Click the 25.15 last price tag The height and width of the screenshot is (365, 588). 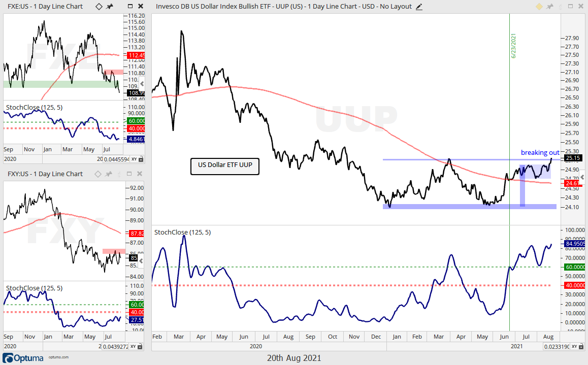tap(573, 158)
